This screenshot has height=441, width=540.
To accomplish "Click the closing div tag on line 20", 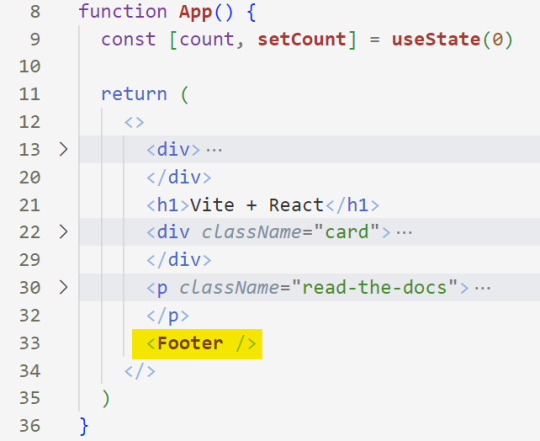I will (179, 178).
